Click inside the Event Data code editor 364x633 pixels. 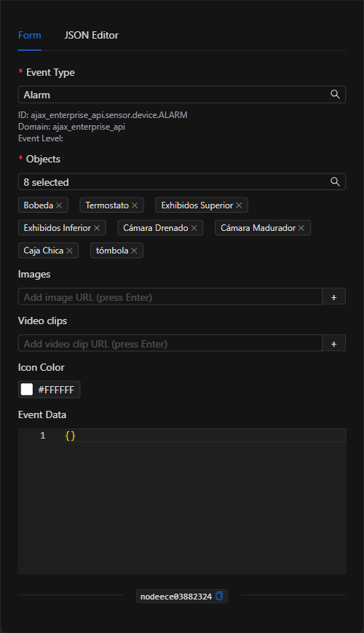[182, 501]
